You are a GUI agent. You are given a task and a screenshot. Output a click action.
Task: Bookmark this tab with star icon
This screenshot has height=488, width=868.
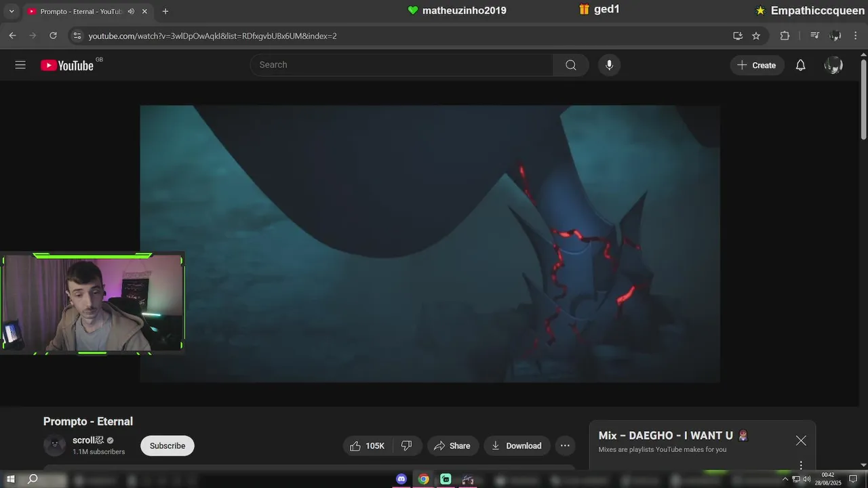[x=756, y=36]
